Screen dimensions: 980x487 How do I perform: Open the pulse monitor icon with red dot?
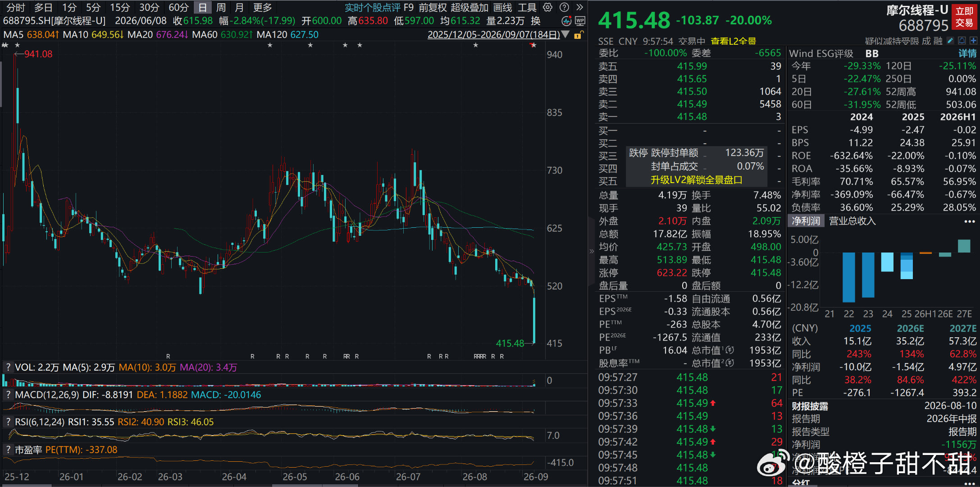[x=567, y=21]
